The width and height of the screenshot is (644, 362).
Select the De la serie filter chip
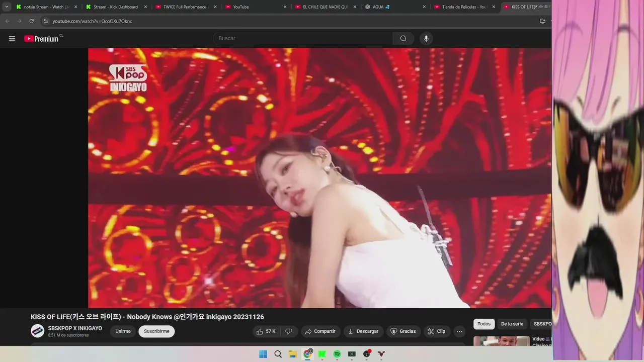(512, 324)
